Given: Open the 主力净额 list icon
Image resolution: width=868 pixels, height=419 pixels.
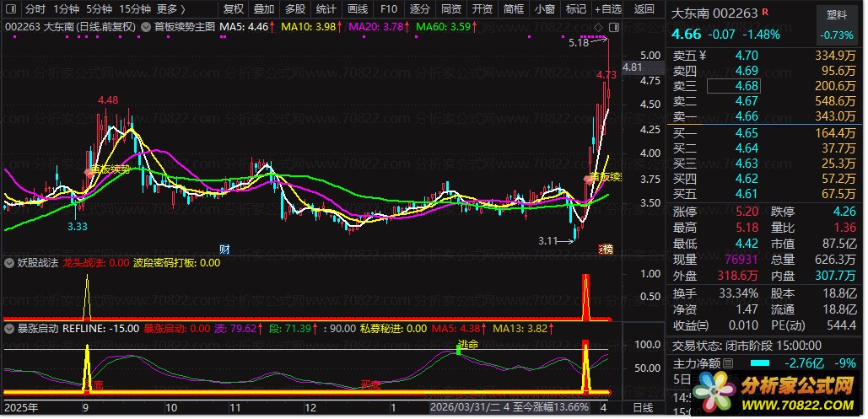Looking at the screenshot, I should (728, 363).
